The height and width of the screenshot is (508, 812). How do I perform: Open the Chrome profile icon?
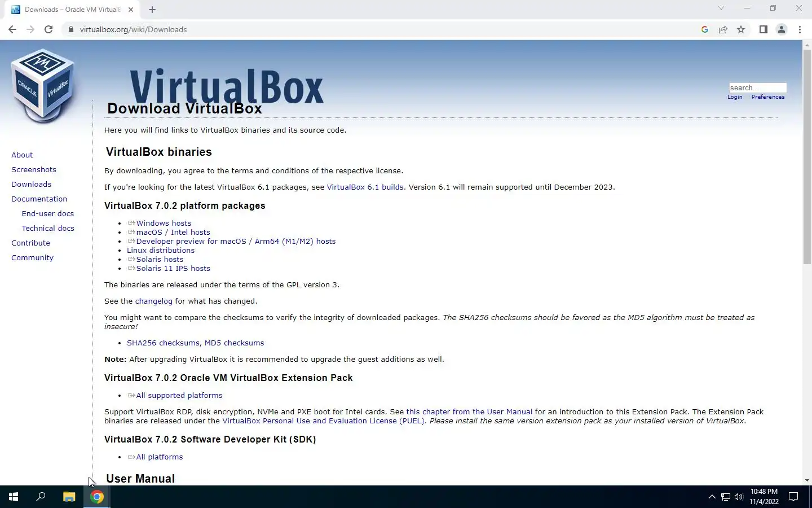782,29
